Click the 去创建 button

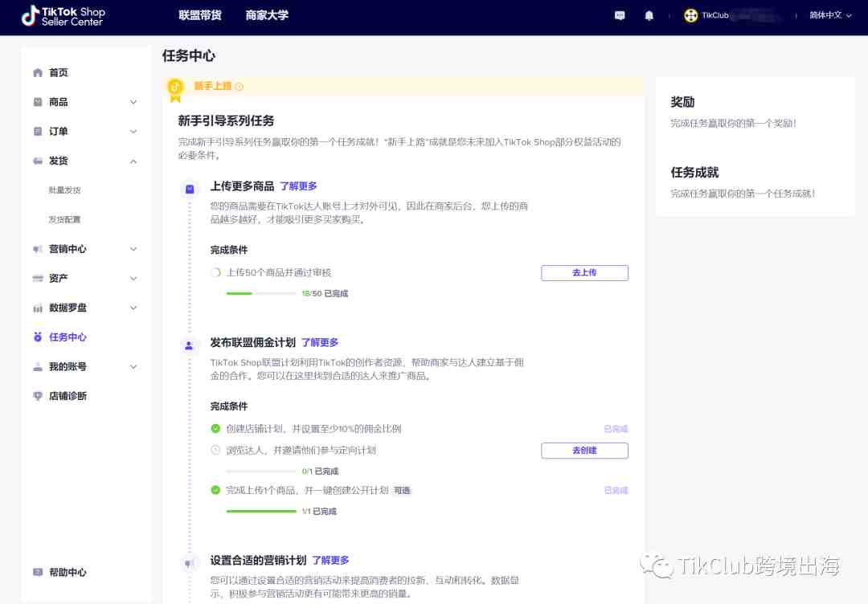(x=584, y=451)
